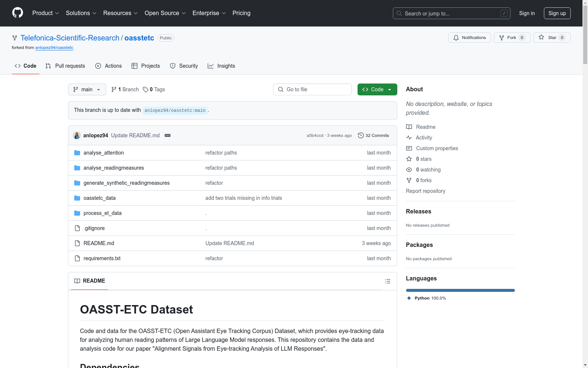This screenshot has height=368, width=588.
Task: Click the star icon on Star button
Action: (x=541, y=37)
